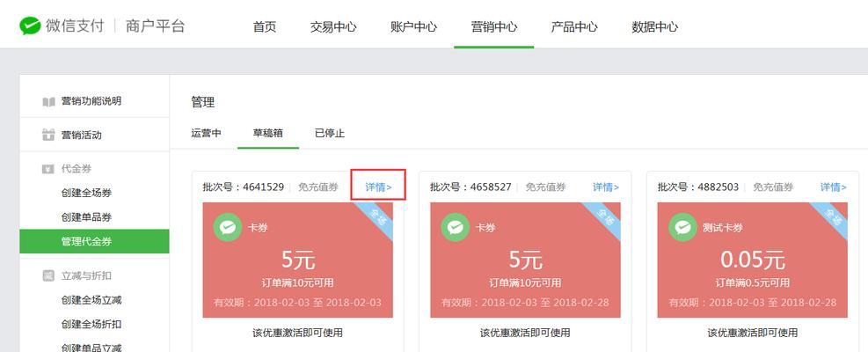Open the 账户中心 nav item
This screenshot has width=868, height=352.
coord(413,26)
